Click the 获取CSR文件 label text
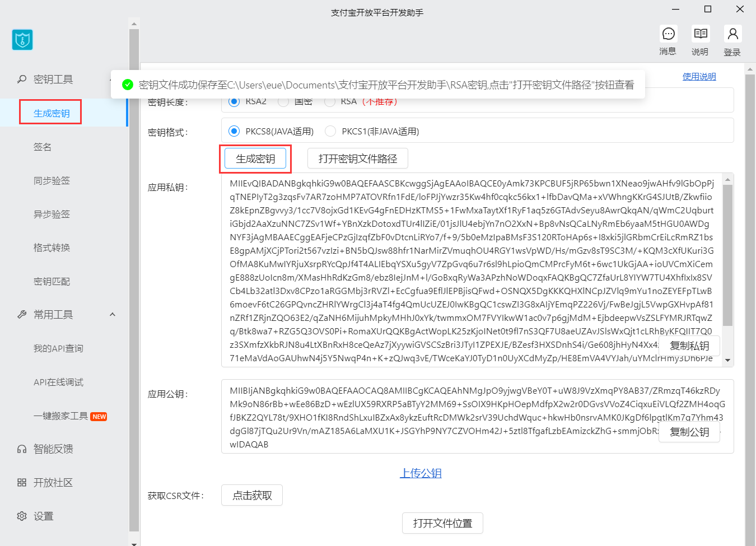The height and width of the screenshot is (546, 756). pos(175,496)
